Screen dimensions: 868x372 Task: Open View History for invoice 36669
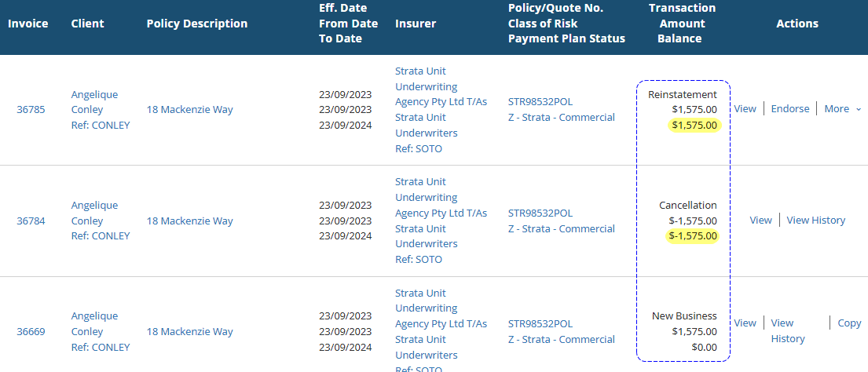tap(787, 330)
